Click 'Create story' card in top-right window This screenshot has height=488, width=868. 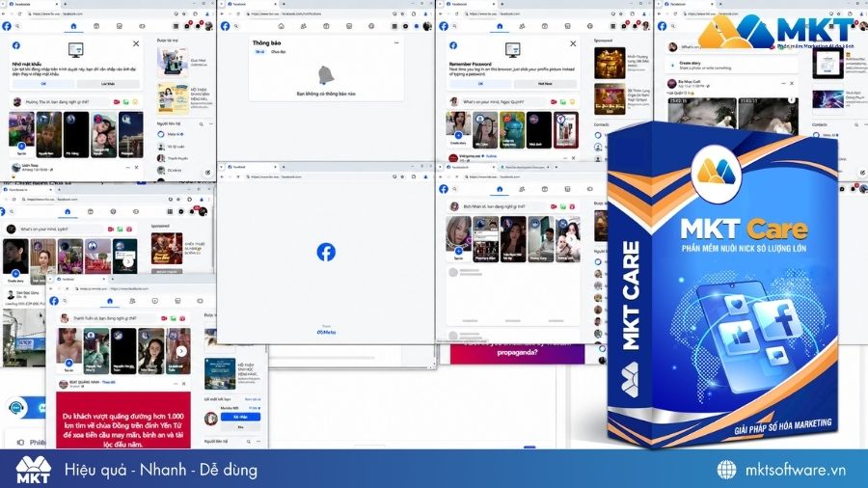click(x=731, y=66)
